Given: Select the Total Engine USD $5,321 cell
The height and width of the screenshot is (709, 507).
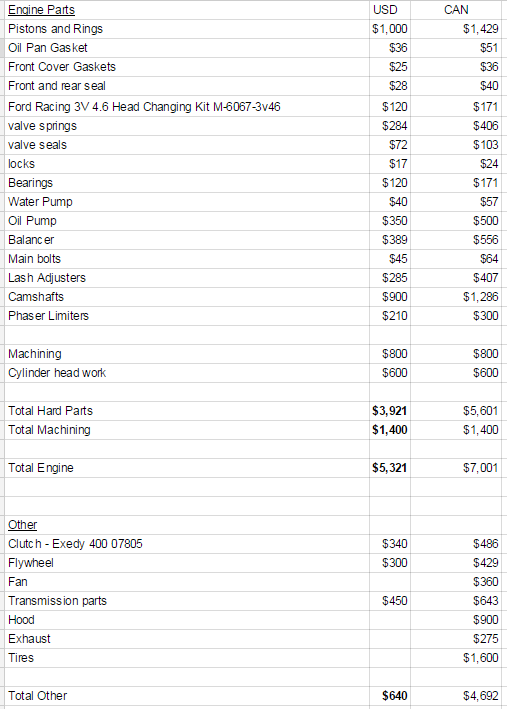Looking at the screenshot, I should click(x=389, y=468).
